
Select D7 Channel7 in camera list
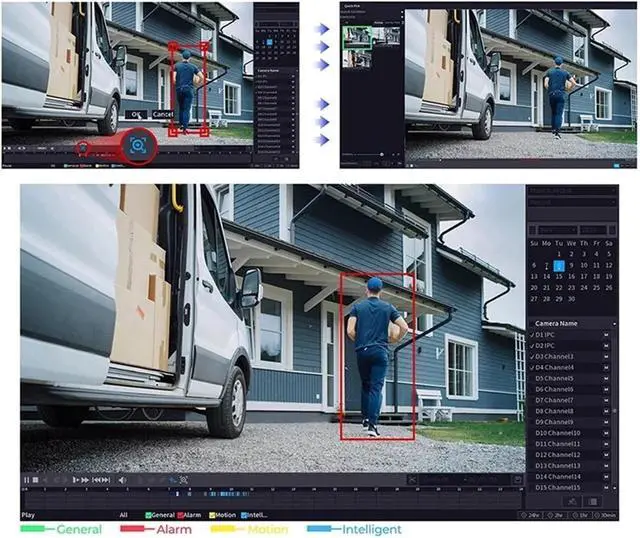click(554, 400)
